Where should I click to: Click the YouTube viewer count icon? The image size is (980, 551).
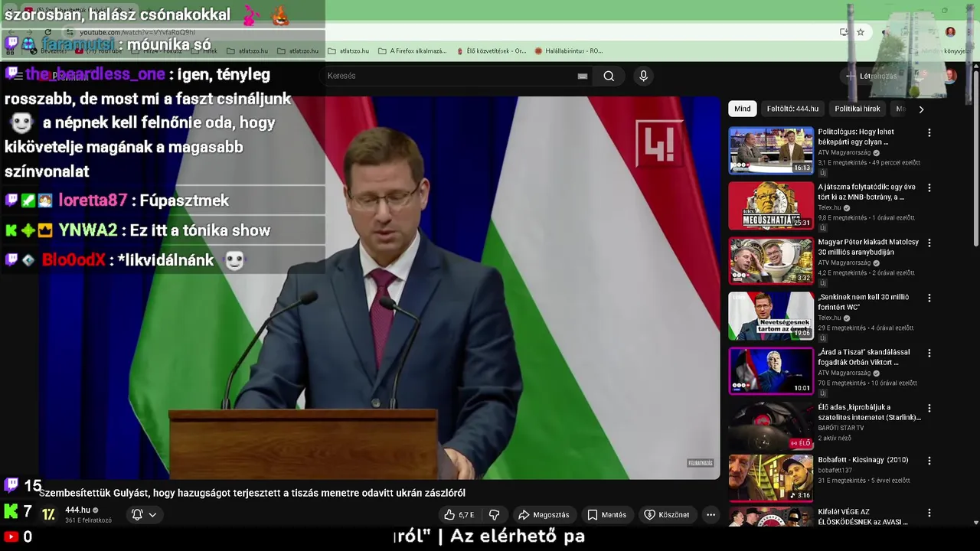tap(11, 537)
